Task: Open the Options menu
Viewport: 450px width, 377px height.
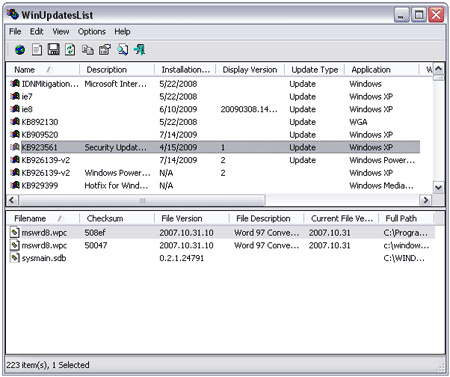Action: click(x=92, y=32)
